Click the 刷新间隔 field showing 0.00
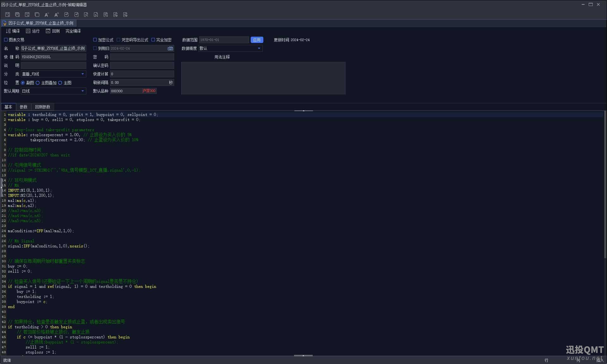This screenshot has height=364, width=607. click(142, 82)
